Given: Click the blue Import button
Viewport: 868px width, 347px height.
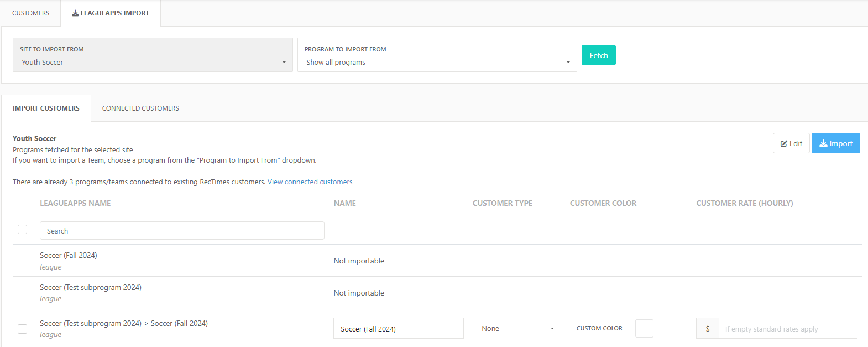Looking at the screenshot, I should pos(835,143).
